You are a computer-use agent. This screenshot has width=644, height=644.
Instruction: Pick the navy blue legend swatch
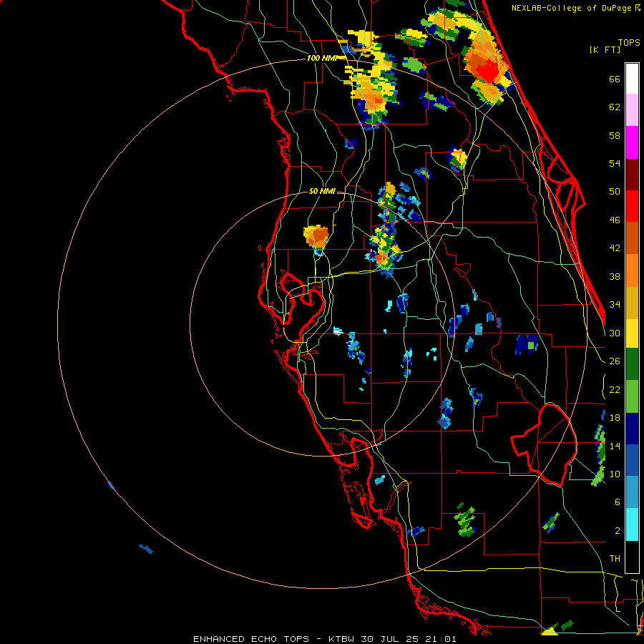632,429
